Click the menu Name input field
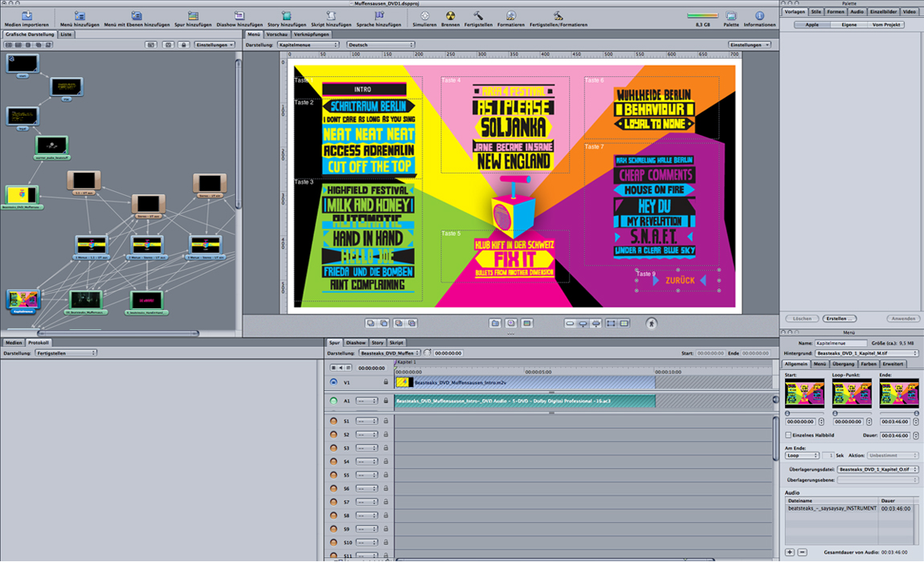Image resolution: width=924 pixels, height=562 pixels. click(840, 343)
